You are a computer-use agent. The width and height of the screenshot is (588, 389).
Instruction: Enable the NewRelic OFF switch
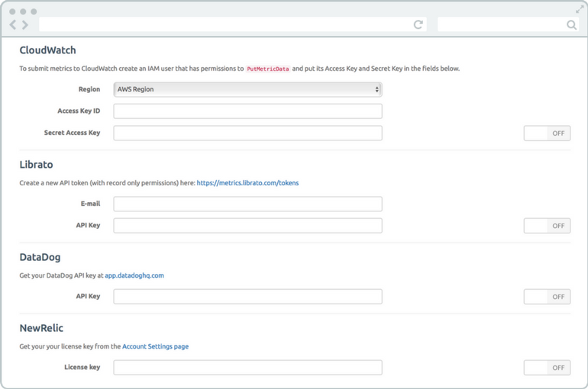click(547, 368)
